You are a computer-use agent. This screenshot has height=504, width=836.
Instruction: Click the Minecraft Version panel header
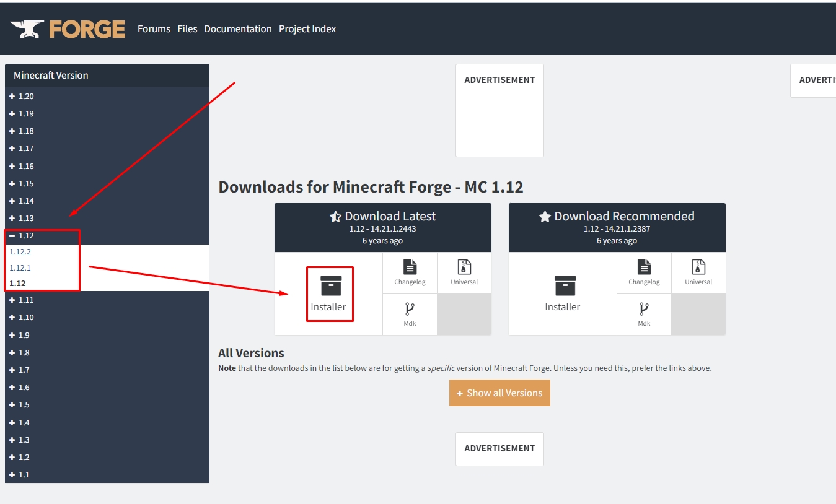point(107,76)
